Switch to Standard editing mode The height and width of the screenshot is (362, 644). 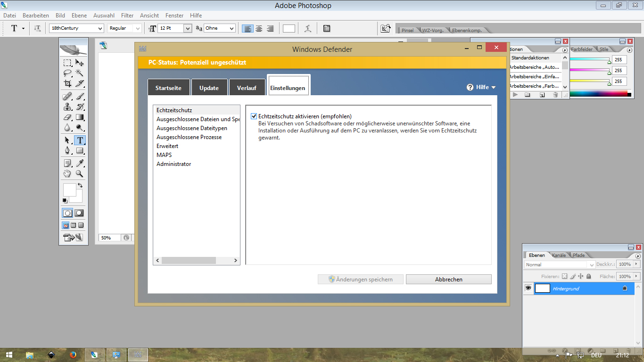(67, 213)
